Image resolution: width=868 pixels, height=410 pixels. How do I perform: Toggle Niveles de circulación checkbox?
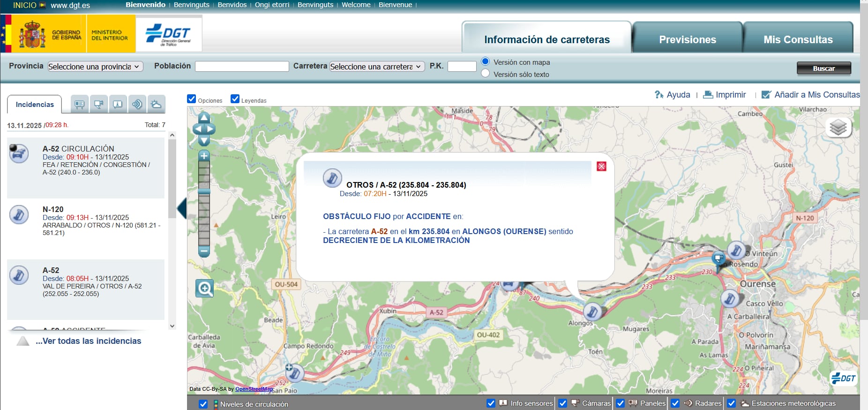click(x=203, y=404)
